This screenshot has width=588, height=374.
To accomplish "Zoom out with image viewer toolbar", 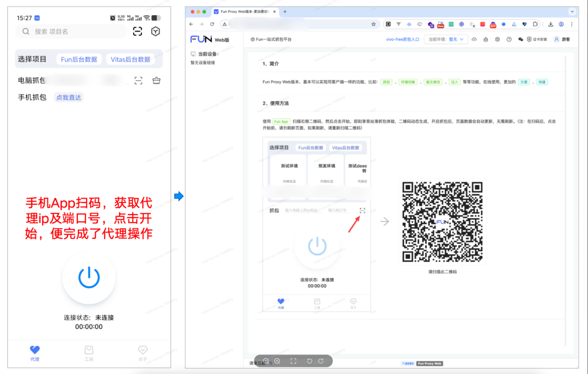I will click(266, 361).
